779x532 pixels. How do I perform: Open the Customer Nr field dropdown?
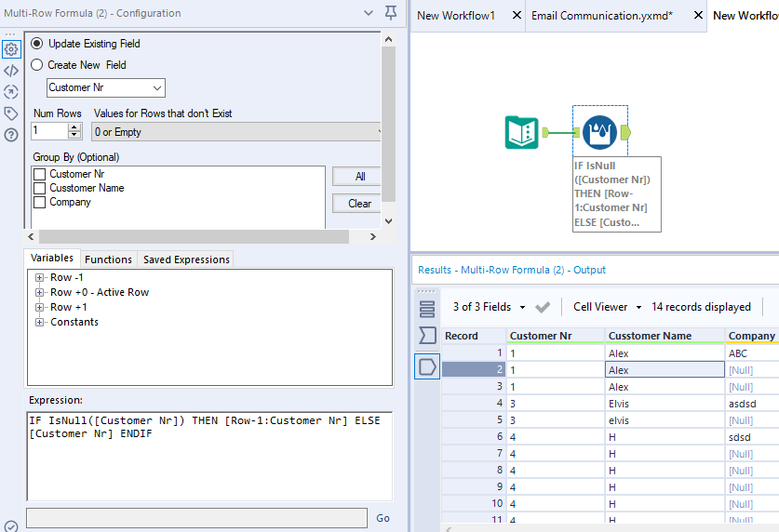[106, 87]
